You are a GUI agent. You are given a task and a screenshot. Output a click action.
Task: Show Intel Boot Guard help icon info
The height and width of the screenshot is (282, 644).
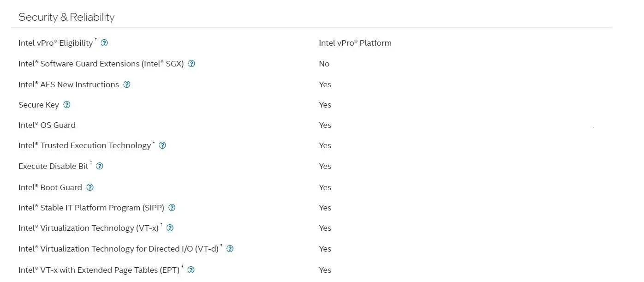(x=90, y=187)
